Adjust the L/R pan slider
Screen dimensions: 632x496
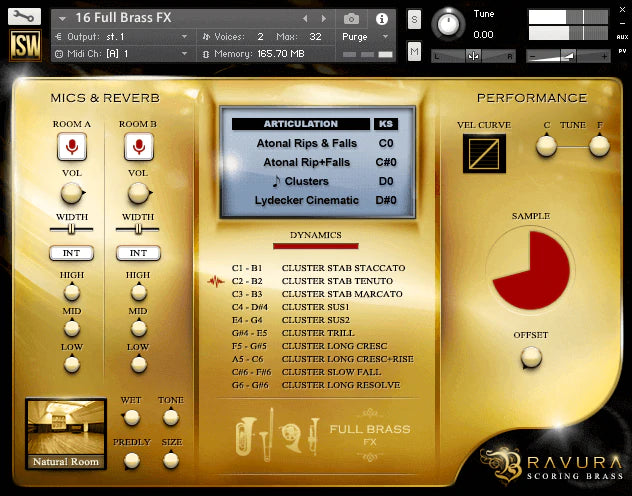473,56
